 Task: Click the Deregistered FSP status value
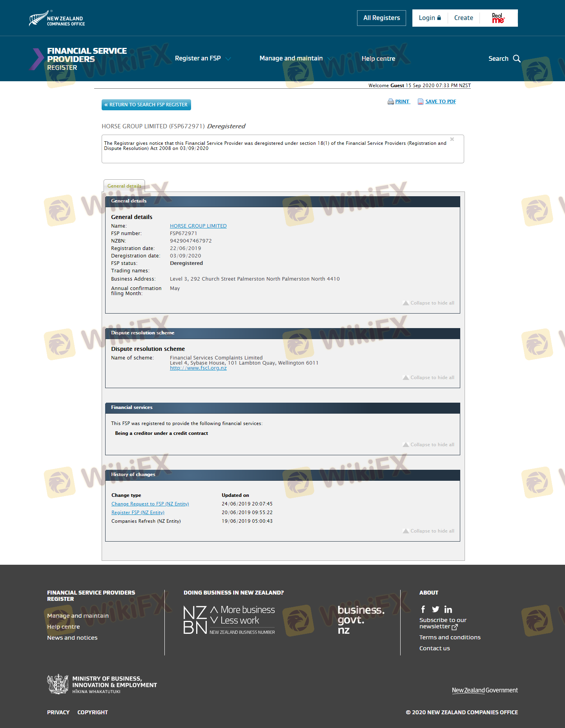click(x=186, y=263)
